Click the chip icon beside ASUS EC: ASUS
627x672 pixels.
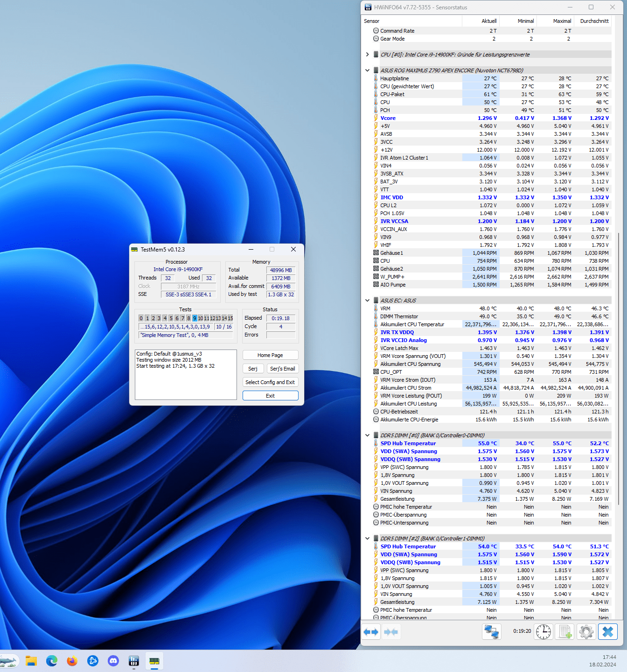376,301
